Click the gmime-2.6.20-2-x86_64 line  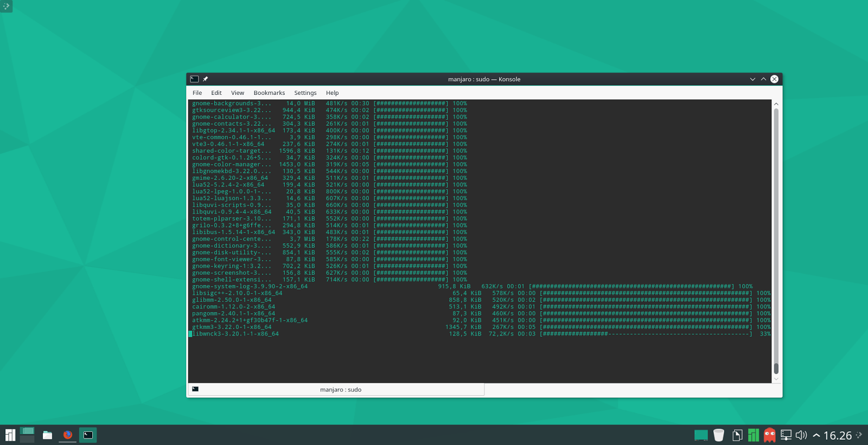[x=329, y=178]
